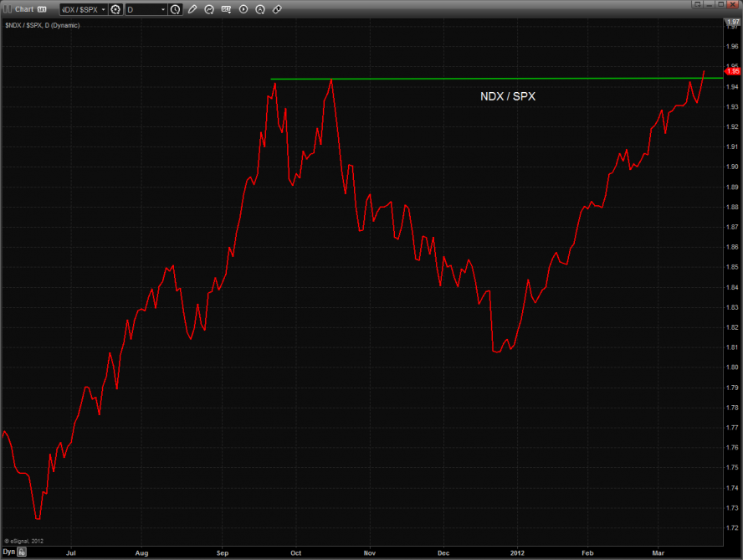Click the link/tag icon at toolbar end
743x560 pixels.
277,9
